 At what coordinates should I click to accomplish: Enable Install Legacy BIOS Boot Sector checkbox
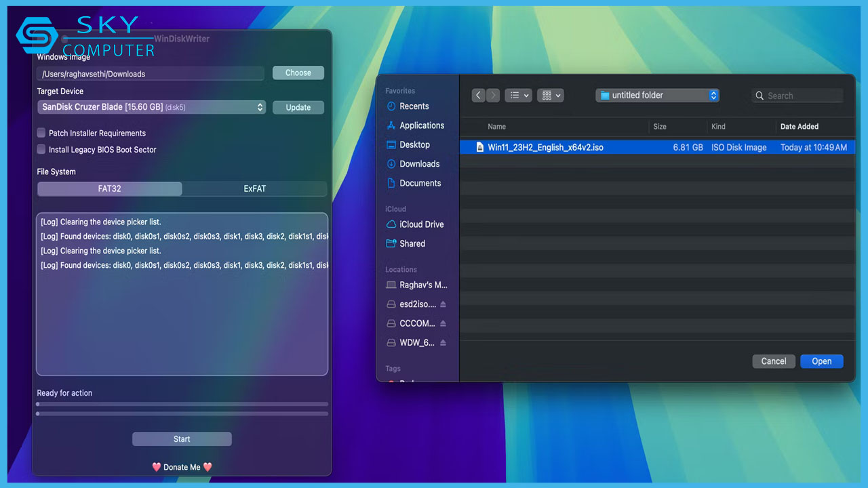pos(41,149)
